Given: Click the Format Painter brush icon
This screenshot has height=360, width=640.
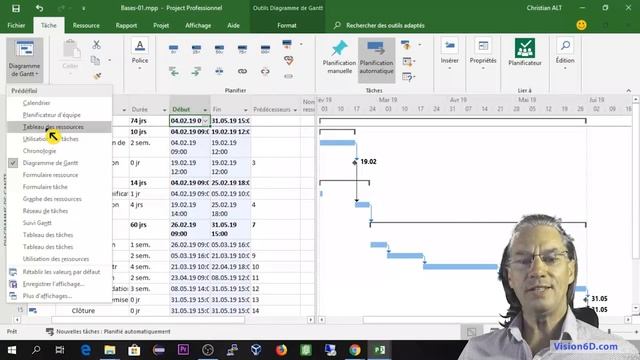Looking at the screenshot, I should pyautogui.click(x=97, y=76).
